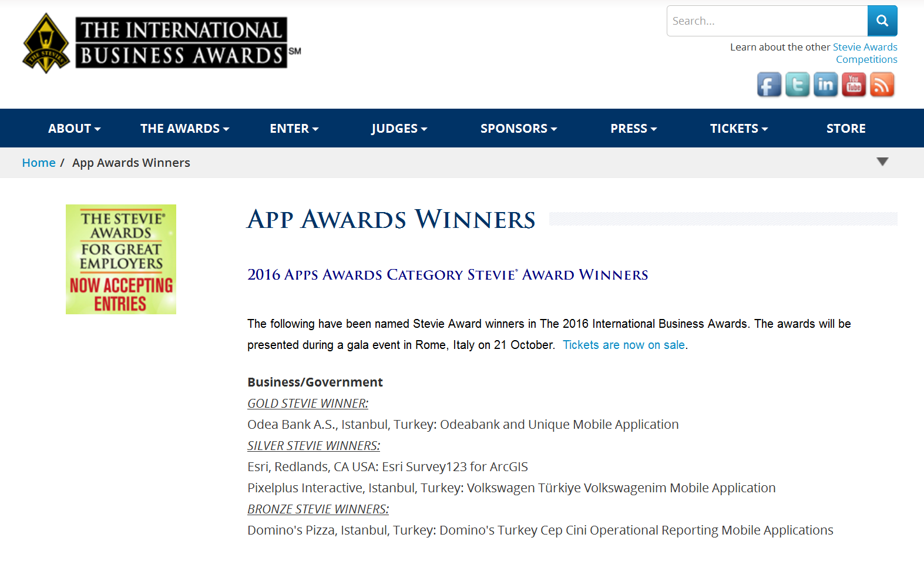Open the Twitter social icon
924x561 pixels.
tap(797, 85)
